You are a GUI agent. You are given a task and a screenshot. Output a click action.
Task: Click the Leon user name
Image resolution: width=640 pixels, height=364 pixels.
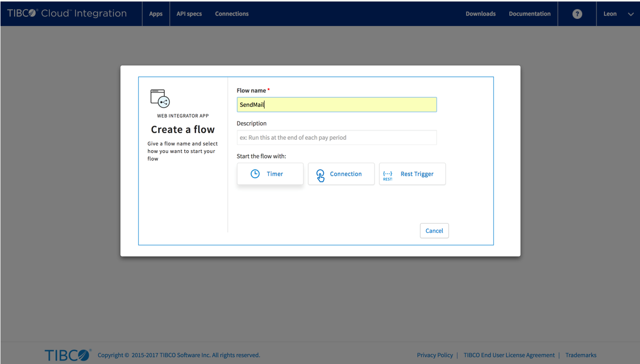pos(610,14)
